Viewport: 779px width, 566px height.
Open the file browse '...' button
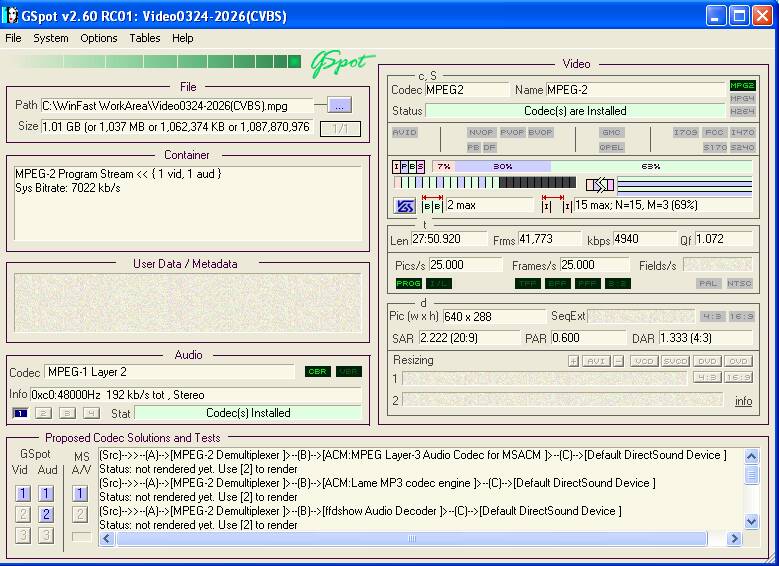click(x=339, y=105)
